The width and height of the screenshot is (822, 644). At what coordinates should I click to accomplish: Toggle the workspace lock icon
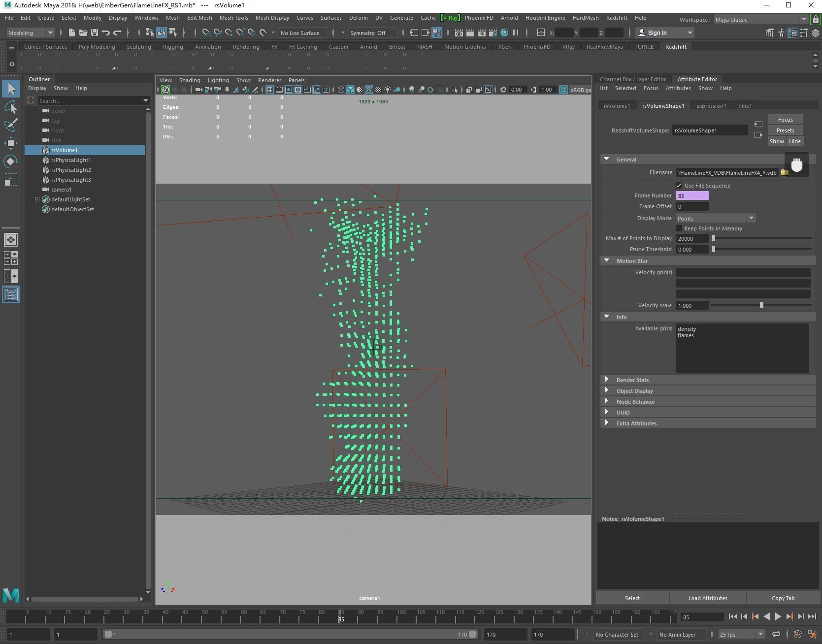point(816,20)
